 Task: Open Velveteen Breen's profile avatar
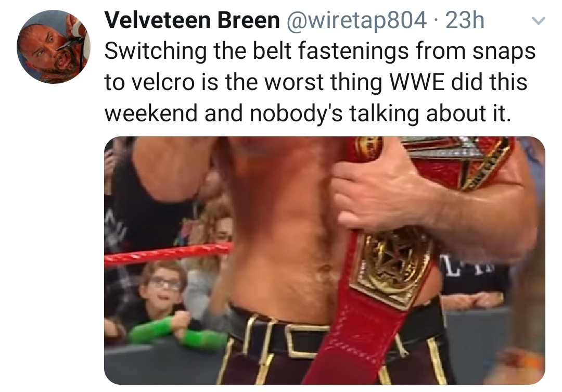pos(54,47)
